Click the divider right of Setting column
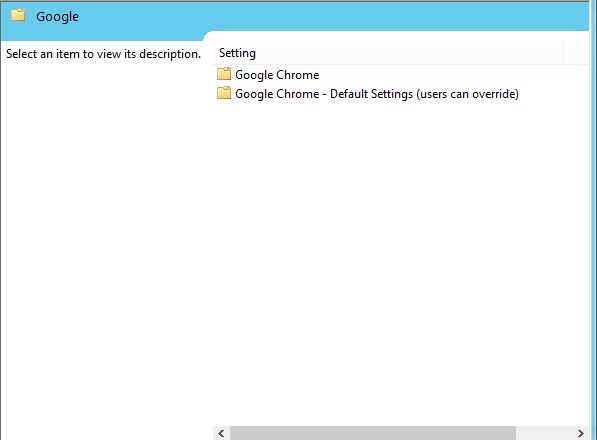Viewport: 597px width, 440px height. pyautogui.click(x=562, y=53)
